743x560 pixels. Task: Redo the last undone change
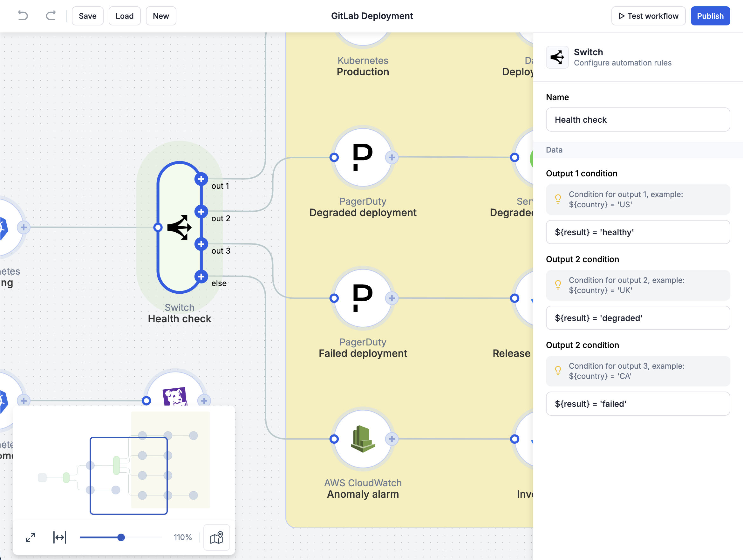point(51,16)
